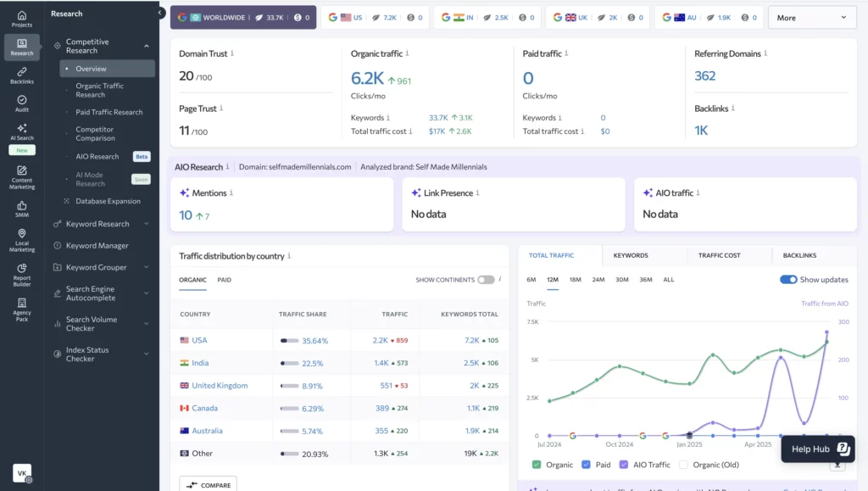Open the VK user avatar menu
This screenshot has height=491, width=868.
point(21,473)
